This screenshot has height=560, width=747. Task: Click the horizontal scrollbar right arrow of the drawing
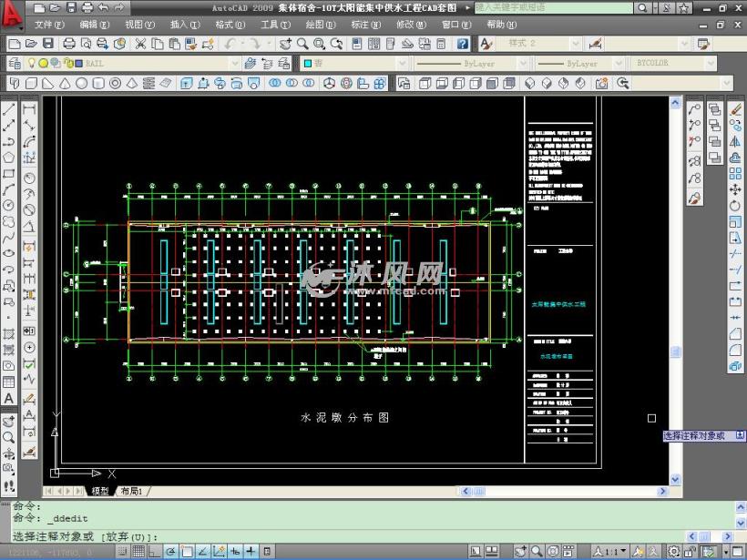[662, 491]
